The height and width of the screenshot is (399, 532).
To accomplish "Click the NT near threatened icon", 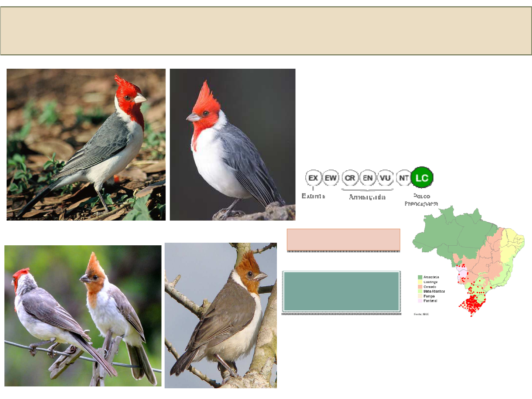I will tap(404, 178).
